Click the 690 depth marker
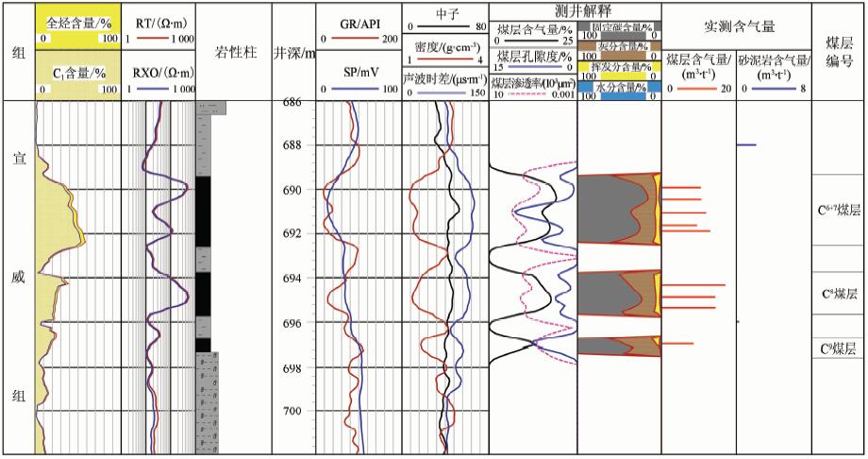The width and height of the screenshot is (868, 459). click(292, 190)
